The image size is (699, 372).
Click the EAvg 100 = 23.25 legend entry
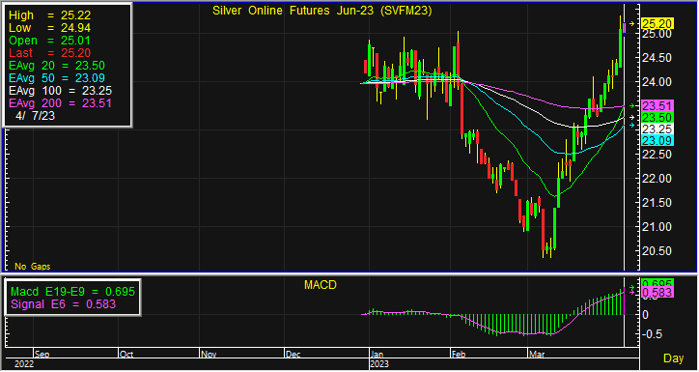(x=60, y=91)
